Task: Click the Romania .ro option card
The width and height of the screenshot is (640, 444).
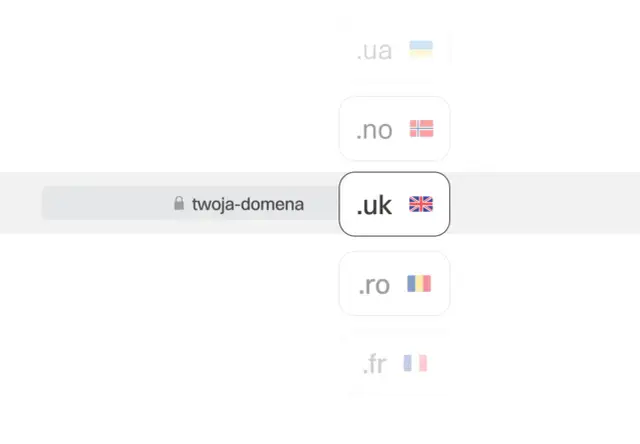Action: tap(394, 305)
